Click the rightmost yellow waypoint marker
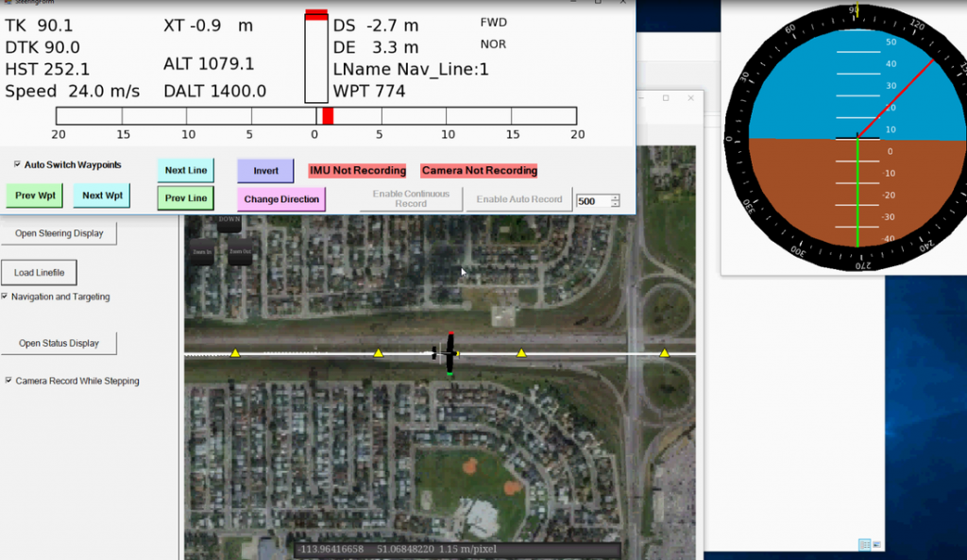This screenshot has width=967, height=560. [664, 353]
